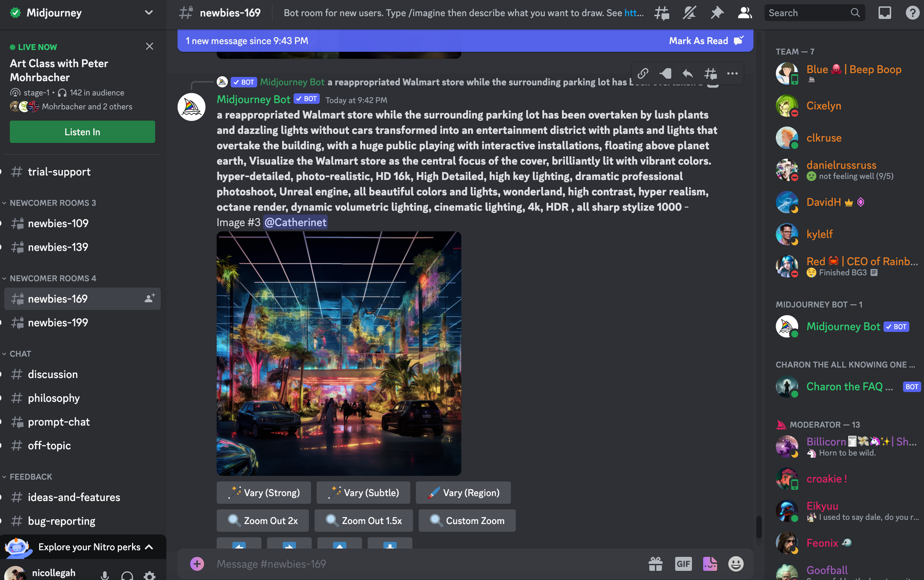Click the generated Walmart image thumbnail
The width and height of the screenshot is (924, 580).
(339, 353)
